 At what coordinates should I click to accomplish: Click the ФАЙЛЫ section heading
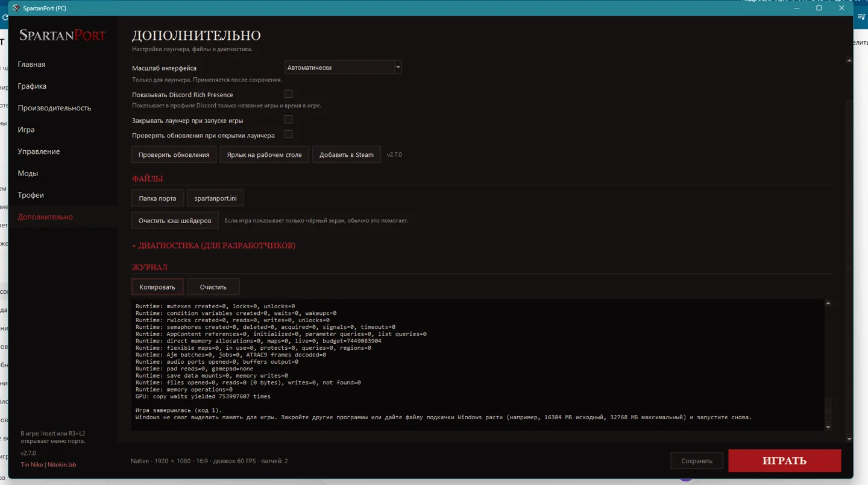148,179
